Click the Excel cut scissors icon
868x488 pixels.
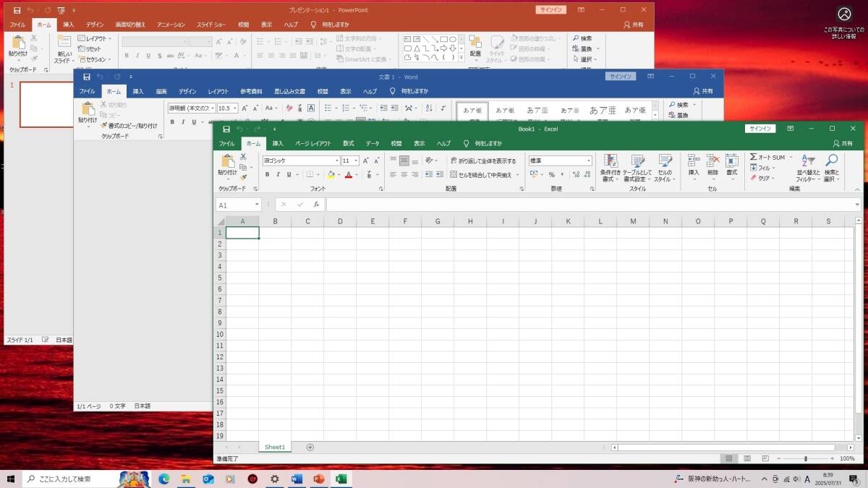tap(243, 157)
